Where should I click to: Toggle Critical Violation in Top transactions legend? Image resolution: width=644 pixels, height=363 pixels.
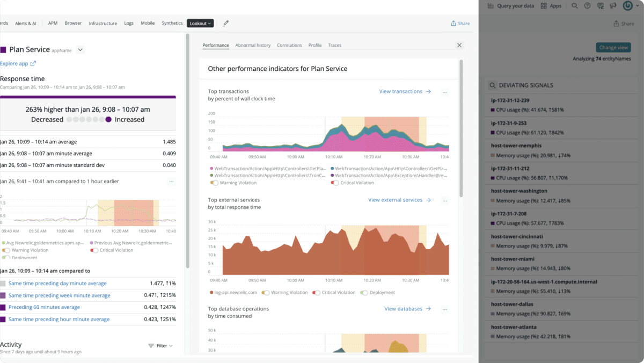click(335, 183)
